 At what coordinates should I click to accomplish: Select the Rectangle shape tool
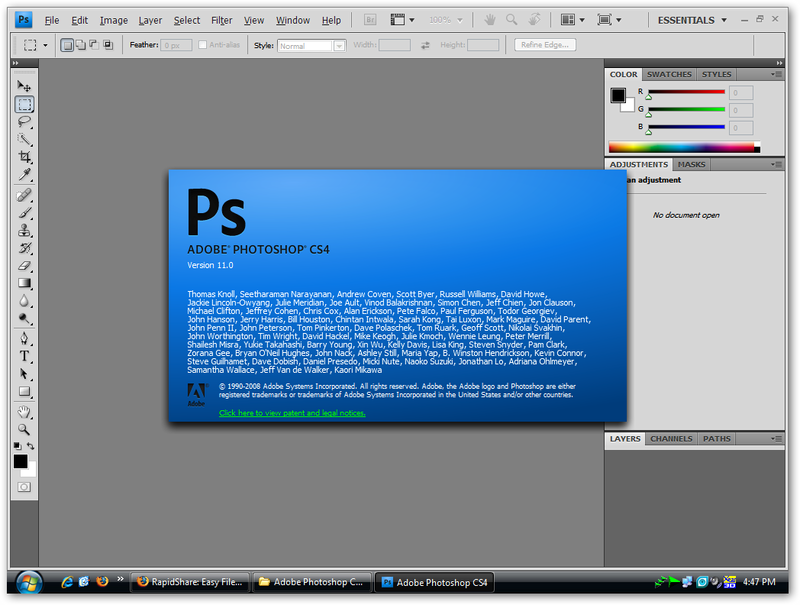pyautogui.click(x=24, y=392)
